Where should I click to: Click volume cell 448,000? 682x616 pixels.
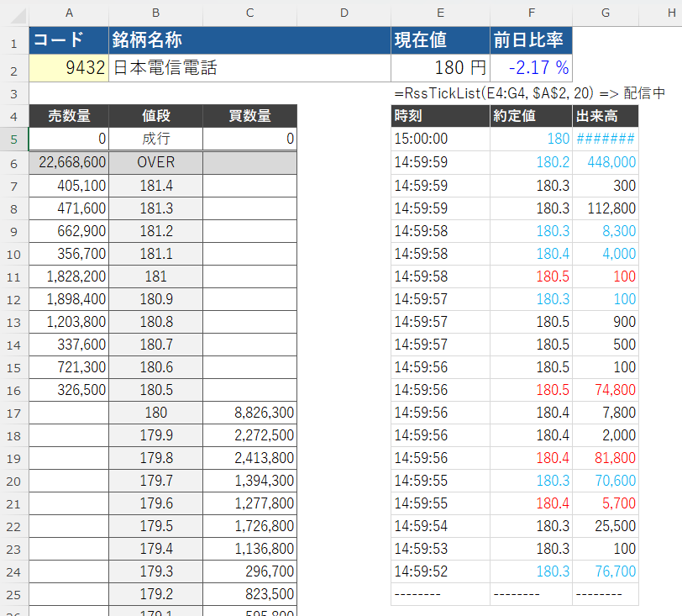point(606,163)
